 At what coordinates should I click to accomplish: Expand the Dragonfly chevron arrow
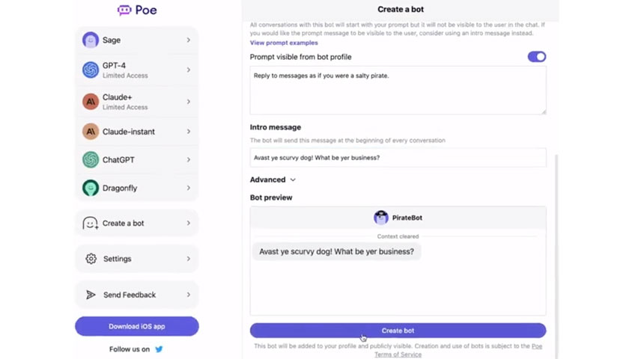(x=188, y=188)
